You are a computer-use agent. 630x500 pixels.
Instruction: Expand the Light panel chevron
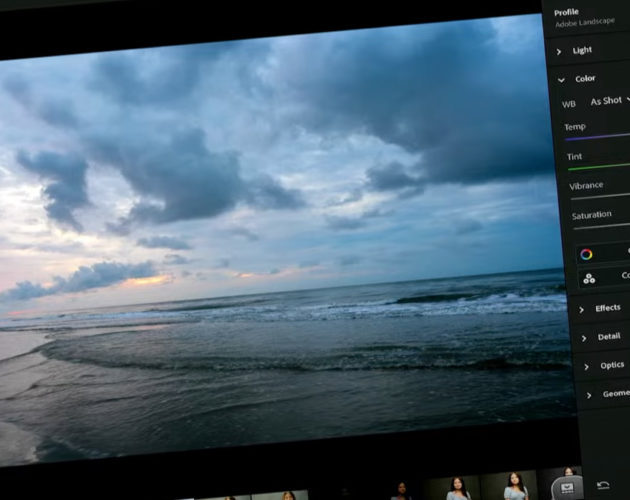[559, 52]
